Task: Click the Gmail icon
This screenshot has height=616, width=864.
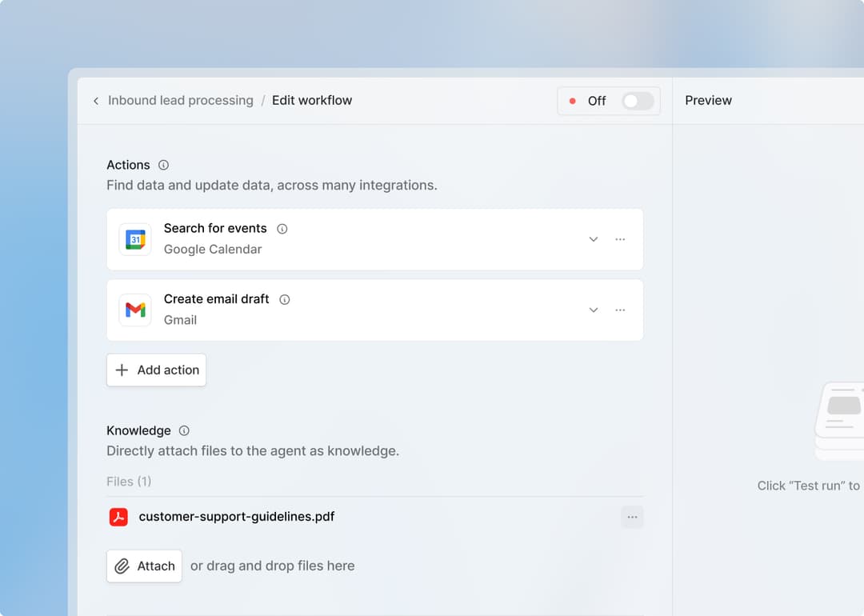Action: (x=134, y=310)
